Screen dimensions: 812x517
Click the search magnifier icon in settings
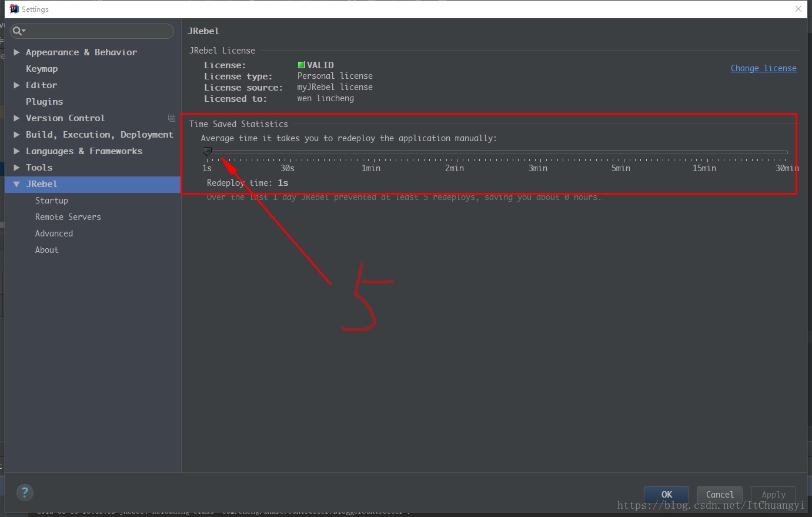tap(17, 31)
